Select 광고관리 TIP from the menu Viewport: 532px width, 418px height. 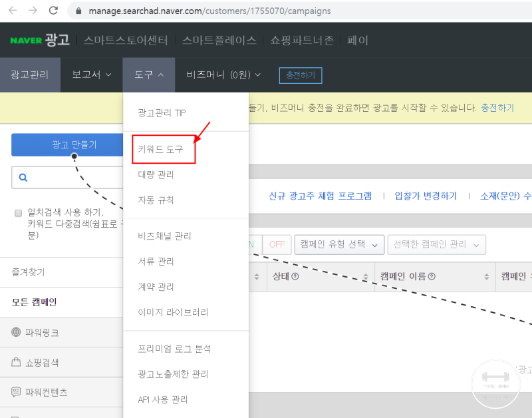162,112
